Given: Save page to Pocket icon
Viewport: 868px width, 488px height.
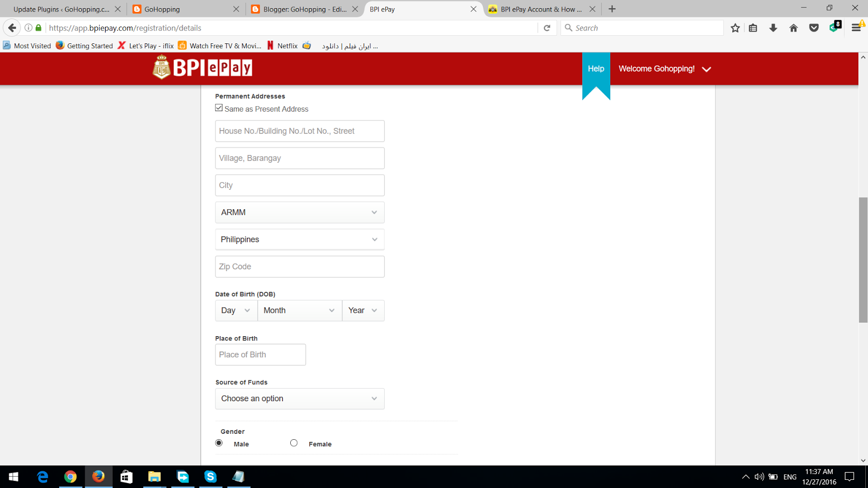Looking at the screenshot, I should tap(814, 28).
